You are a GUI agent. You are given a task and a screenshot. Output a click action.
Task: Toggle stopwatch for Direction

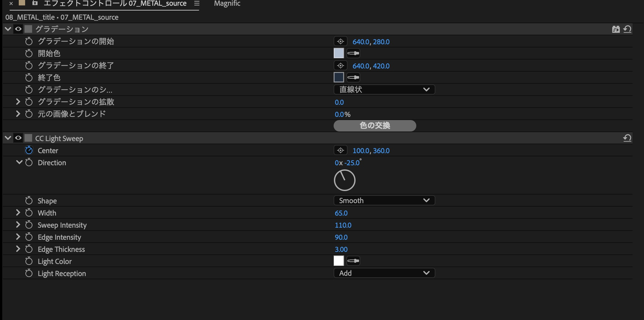(x=29, y=162)
